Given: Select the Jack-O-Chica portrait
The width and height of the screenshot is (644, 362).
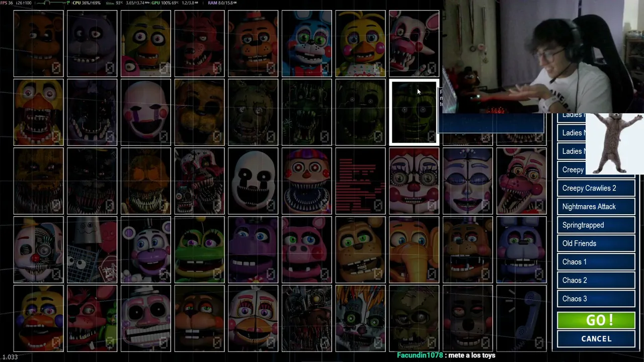Looking at the screenshot, I should coord(146,181).
